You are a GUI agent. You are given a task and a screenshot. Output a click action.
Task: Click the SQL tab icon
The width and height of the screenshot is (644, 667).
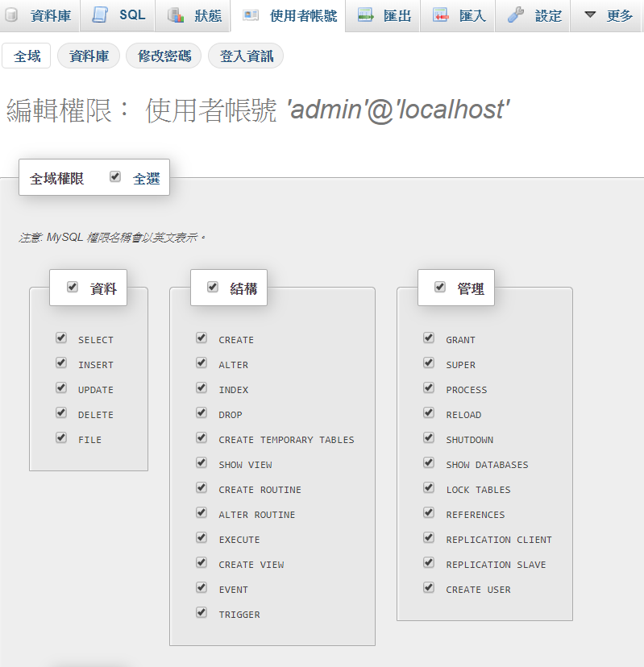pyautogui.click(x=99, y=15)
